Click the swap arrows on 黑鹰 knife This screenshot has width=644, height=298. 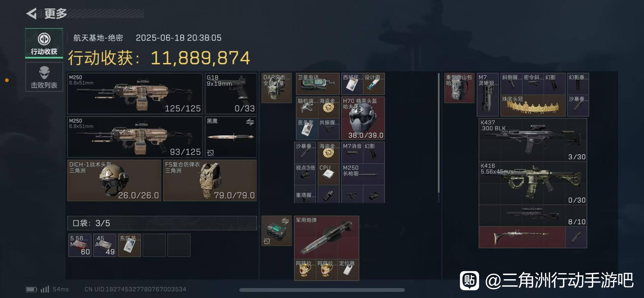pos(250,122)
